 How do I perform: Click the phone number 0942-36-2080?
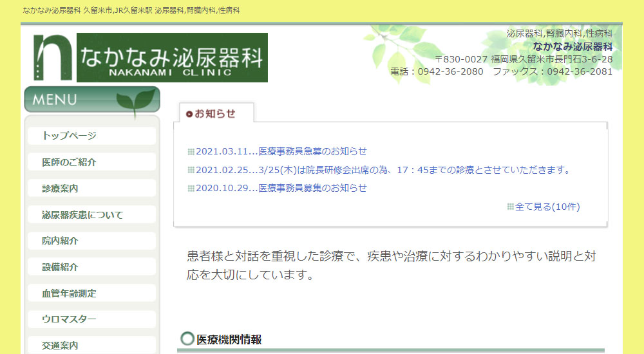pyautogui.click(x=451, y=71)
